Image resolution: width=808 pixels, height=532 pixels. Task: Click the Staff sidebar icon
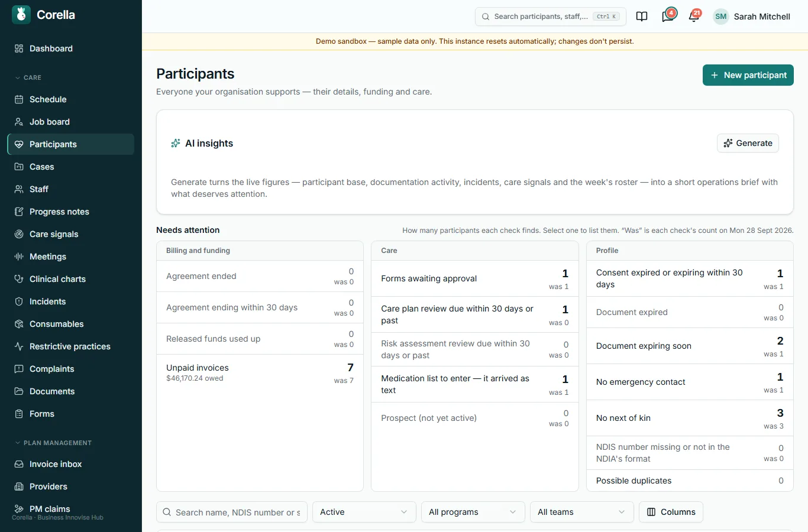19,189
